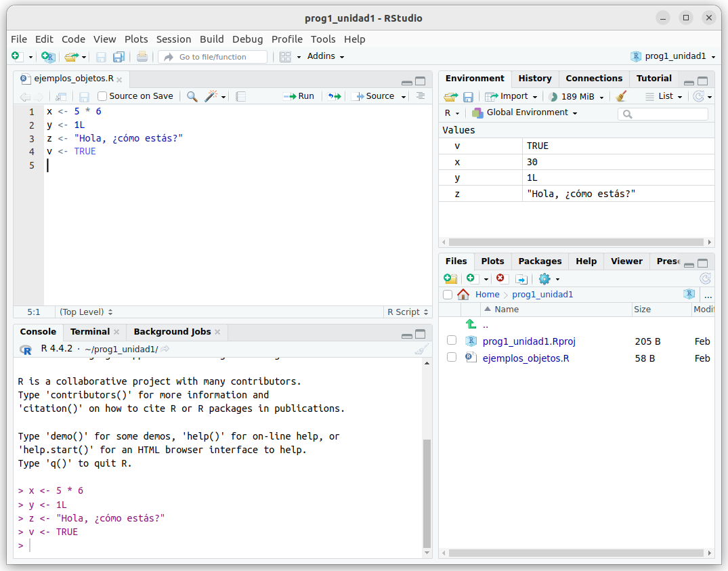Open the List view mode dropdown
The image size is (728, 571).
[x=664, y=96]
